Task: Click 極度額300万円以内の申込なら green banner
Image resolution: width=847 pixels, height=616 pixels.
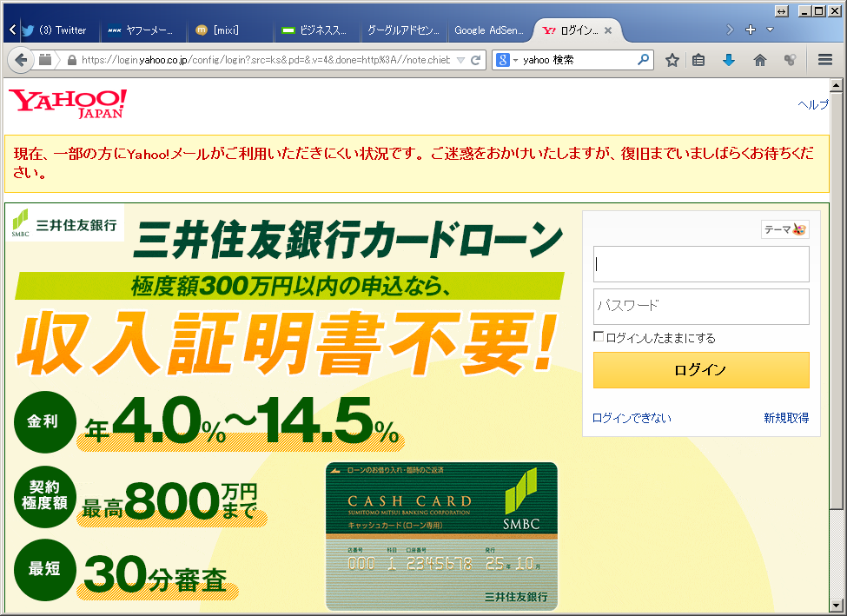Action: click(x=289, y=286)
